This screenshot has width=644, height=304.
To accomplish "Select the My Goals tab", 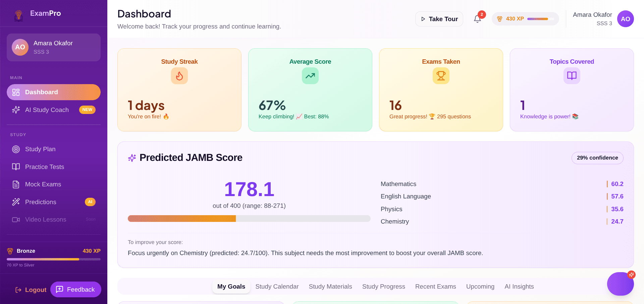I will [231, 286].
